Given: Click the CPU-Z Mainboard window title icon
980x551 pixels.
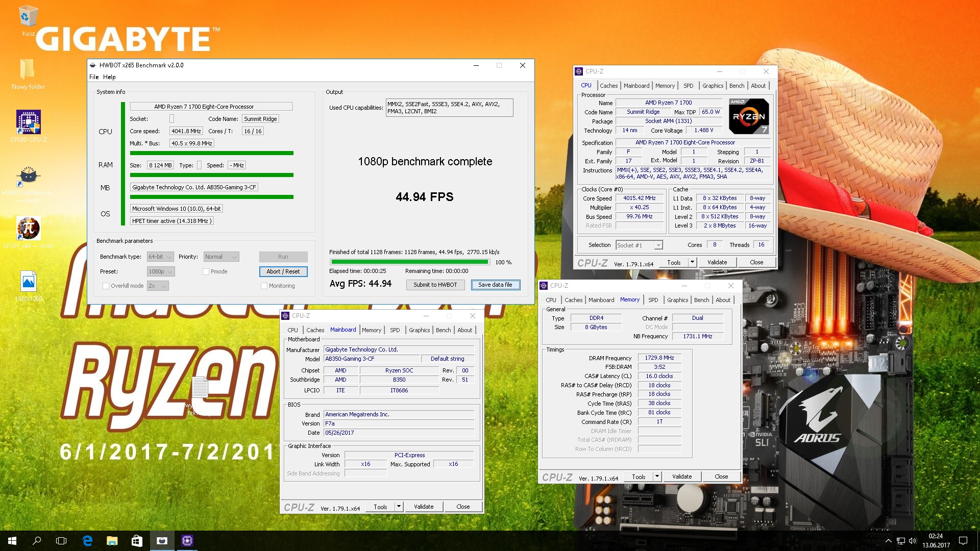Looking at the screenshot, I should (x=285, y=316).
